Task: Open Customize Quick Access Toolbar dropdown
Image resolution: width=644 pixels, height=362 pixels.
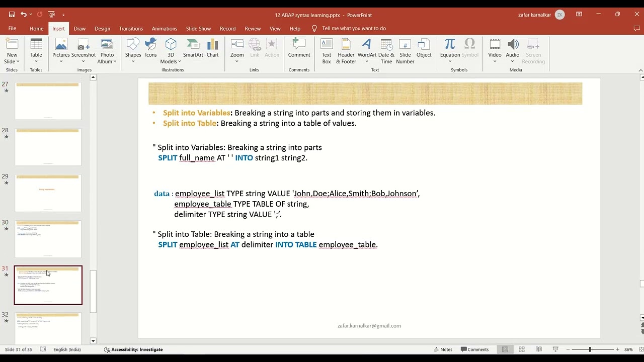Action: coord(63,15)
